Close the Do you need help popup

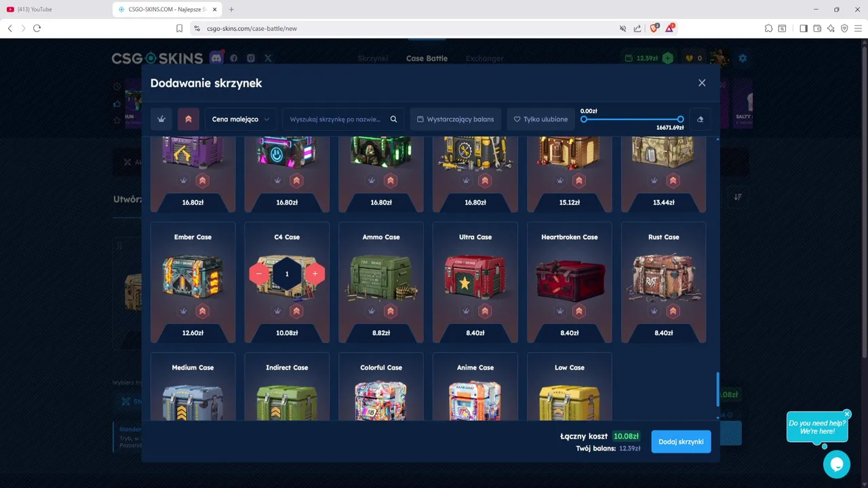click(847, 414)
